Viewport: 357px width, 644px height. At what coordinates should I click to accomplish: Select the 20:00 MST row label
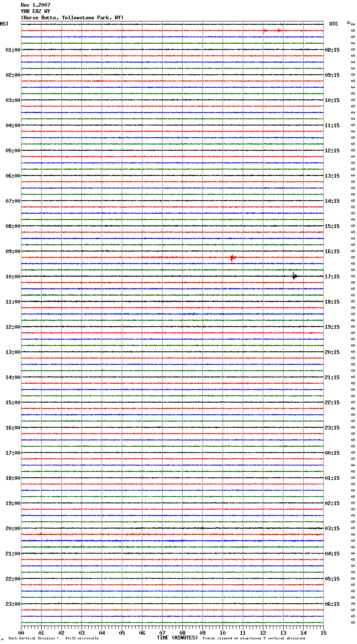[x=13, y=529]
